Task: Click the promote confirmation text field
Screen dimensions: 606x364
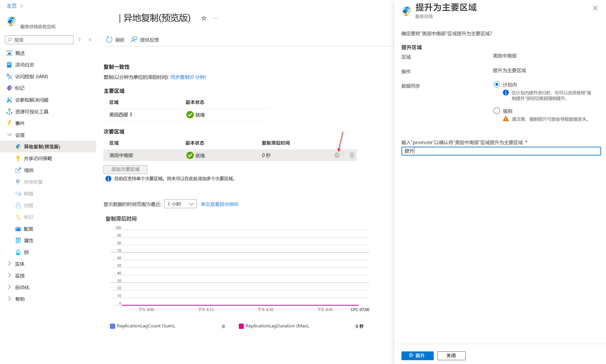Action: coord(501,151)
